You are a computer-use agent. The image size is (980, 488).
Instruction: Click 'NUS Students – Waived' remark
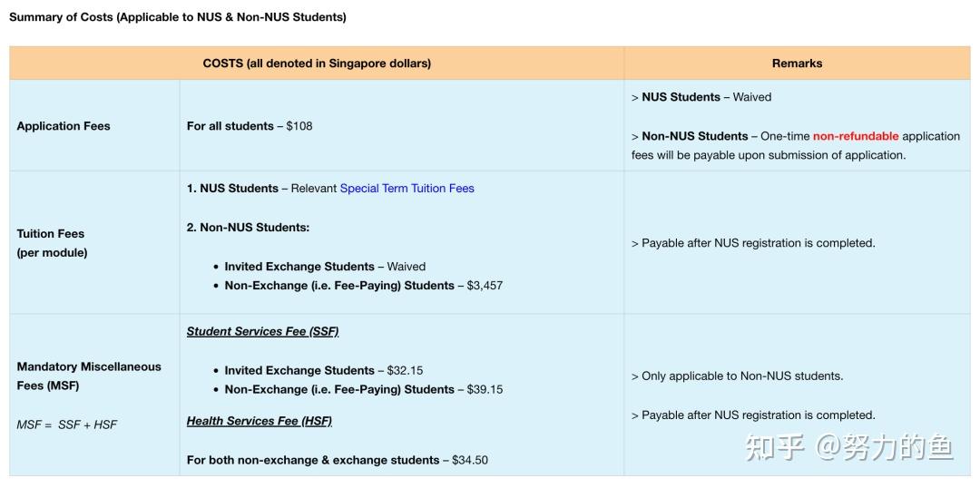point(701,97)
